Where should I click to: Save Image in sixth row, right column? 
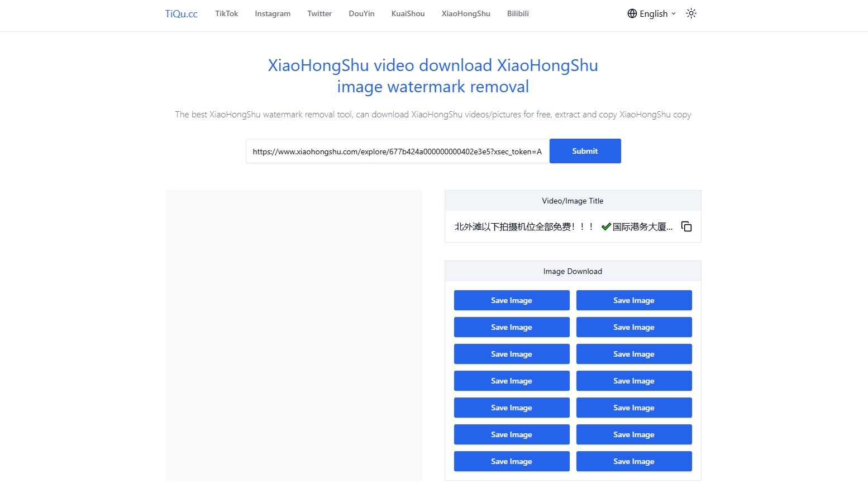(634, 434)
